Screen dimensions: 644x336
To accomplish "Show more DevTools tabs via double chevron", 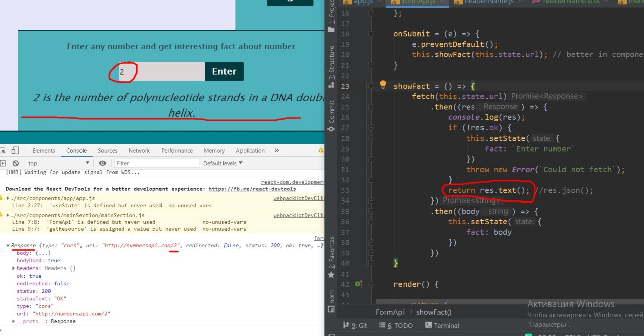I will click(x=277, y=150).
